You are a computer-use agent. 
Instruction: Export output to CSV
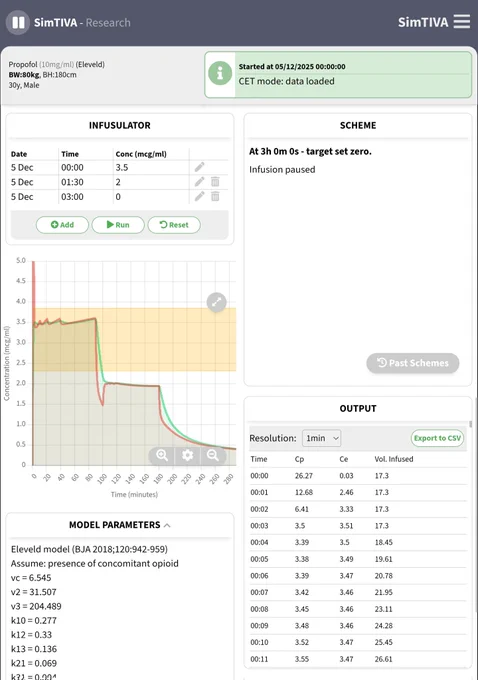437,438
